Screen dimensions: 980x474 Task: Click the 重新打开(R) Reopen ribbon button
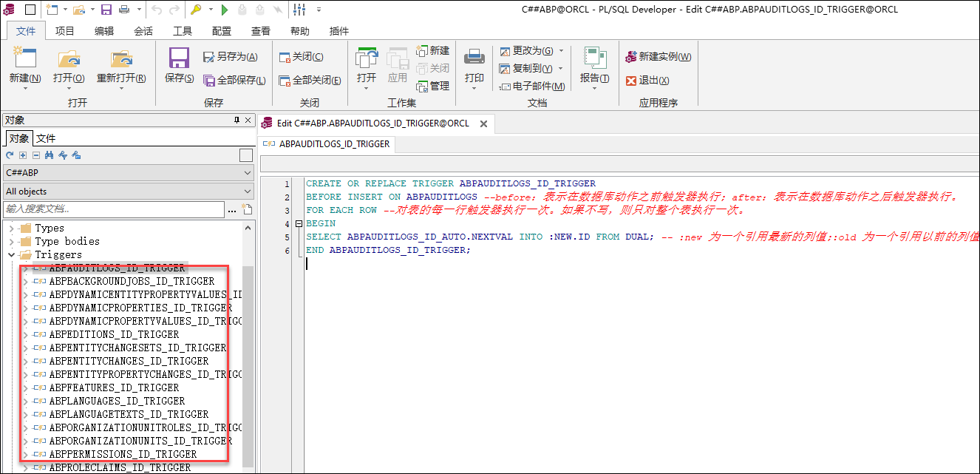(x=121, y=67)
